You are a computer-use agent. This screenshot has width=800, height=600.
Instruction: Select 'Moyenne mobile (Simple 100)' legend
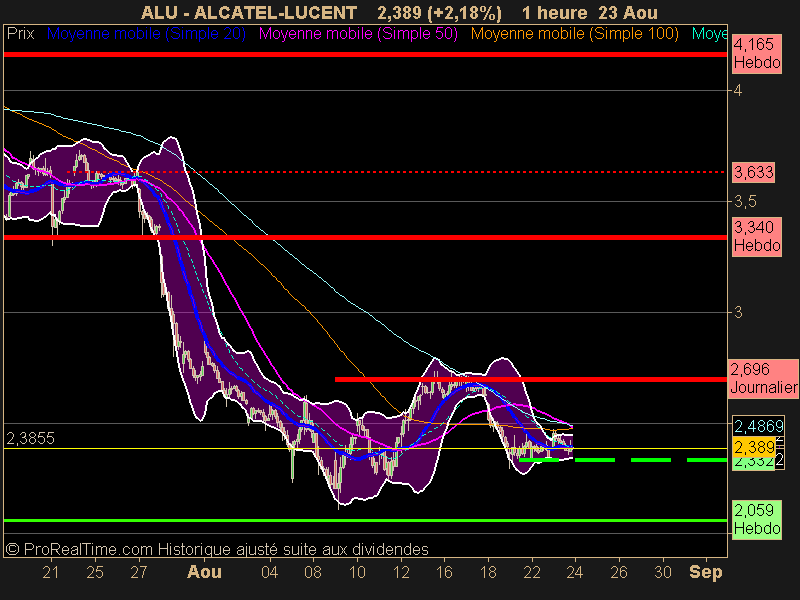point(574,34)
